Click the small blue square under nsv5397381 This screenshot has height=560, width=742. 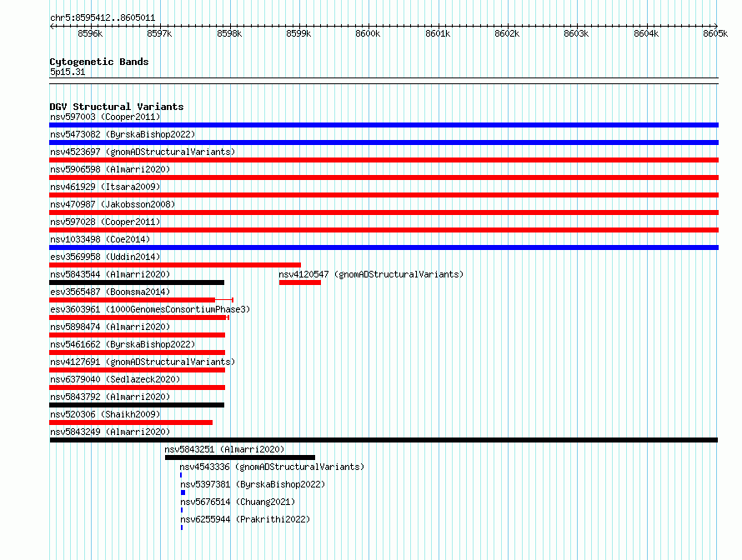[183, 492]
